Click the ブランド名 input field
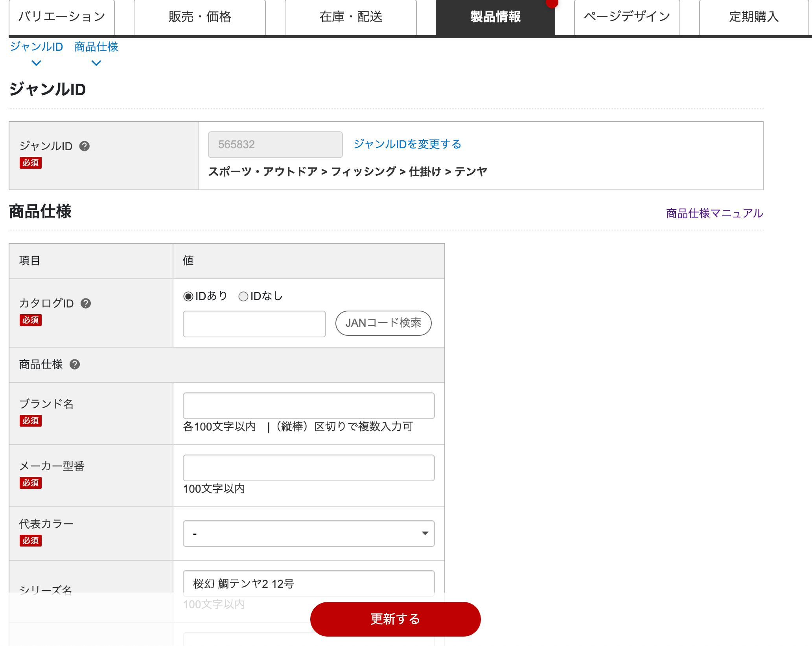This screenshot has height=646, width=812. tap(308, 405)
